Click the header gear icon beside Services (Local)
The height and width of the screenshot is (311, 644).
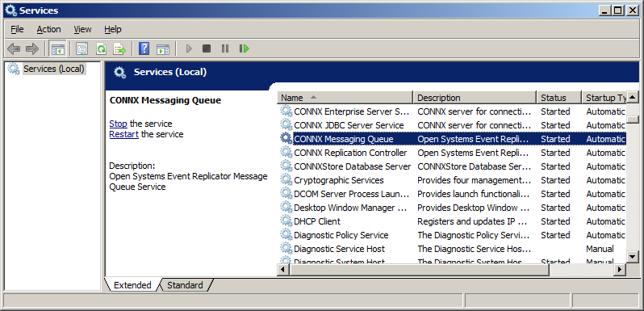120,73
